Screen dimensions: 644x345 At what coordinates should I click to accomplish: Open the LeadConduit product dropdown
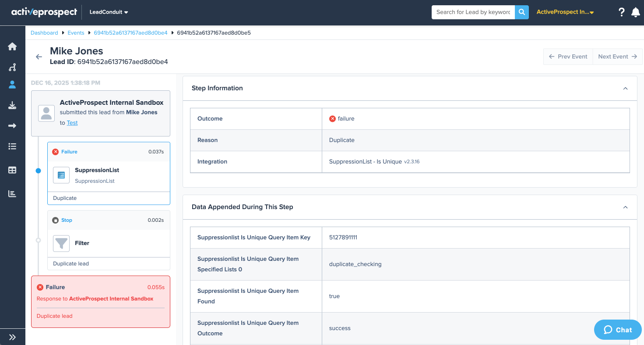coord(109,12)
